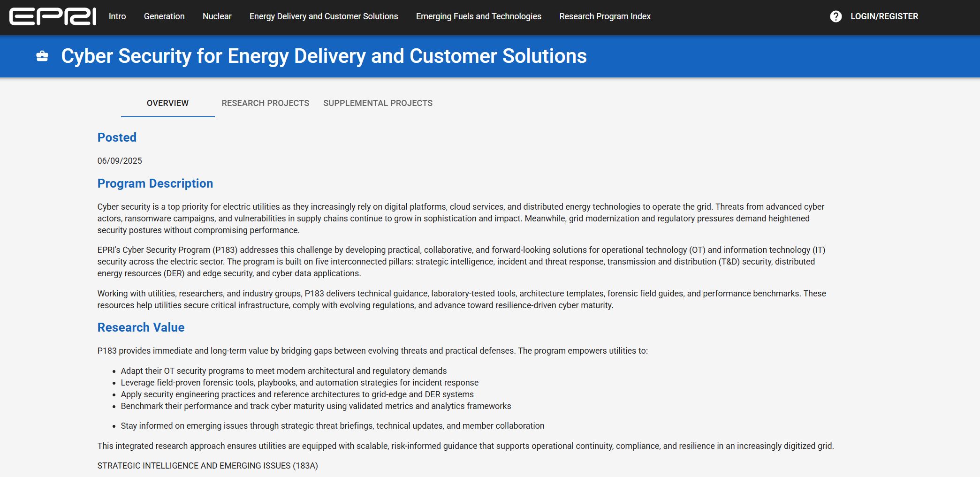Click the briefcase icon beside page title
The height and width of the screenshot is (477, 980).
coord(42,56)
